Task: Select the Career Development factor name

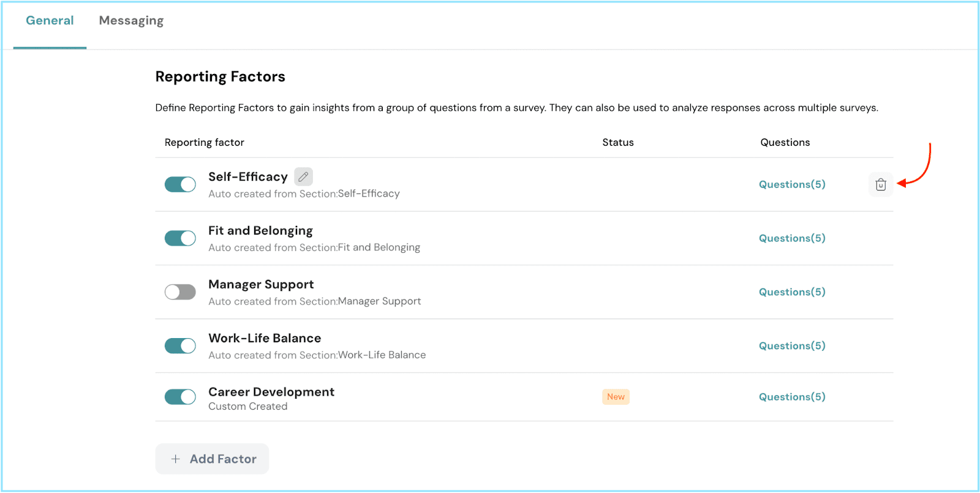Action: [x=271, y=392]
